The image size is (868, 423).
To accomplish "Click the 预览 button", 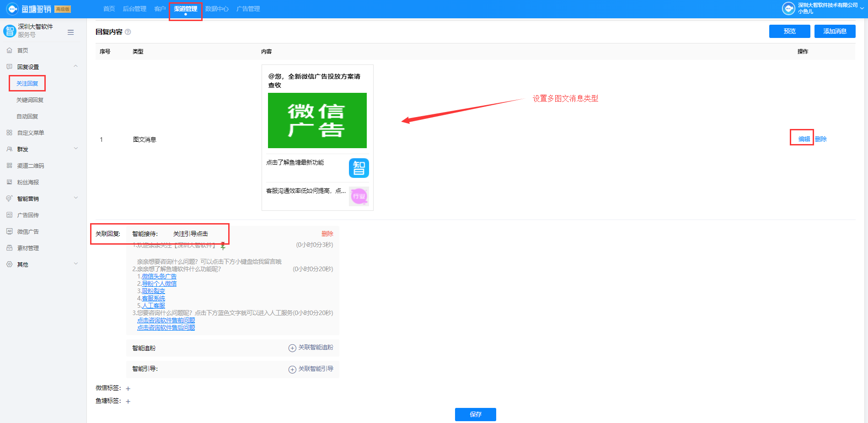I will tap(789, 31).
